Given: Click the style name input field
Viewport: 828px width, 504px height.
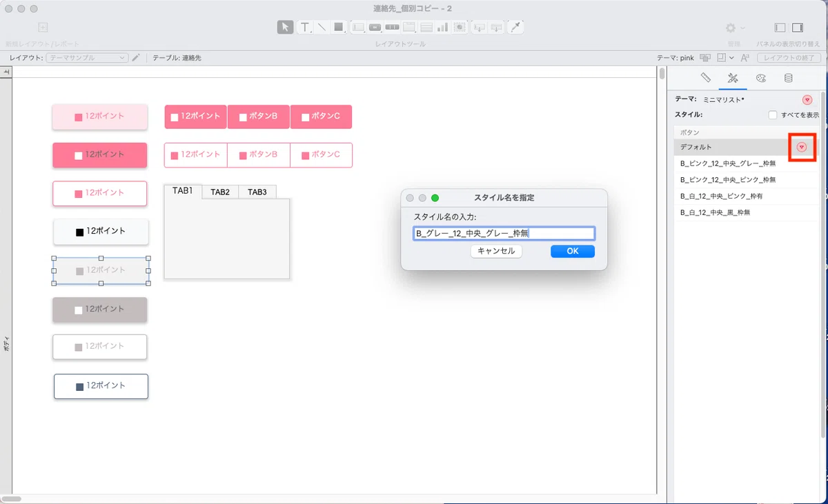Looking at the screenshot, I should 504,233.
